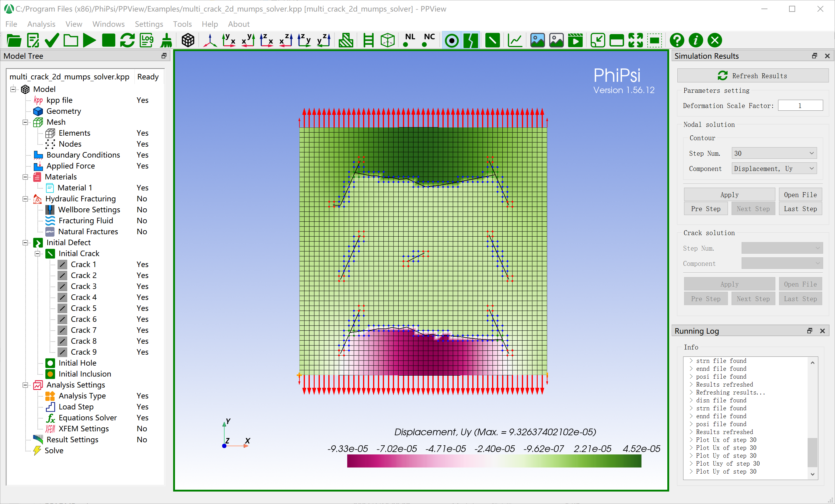Image resolution: width=835 pixels, height=504 pixels.
Task: Open help with the question mark icon
Action: click(677, 40)
